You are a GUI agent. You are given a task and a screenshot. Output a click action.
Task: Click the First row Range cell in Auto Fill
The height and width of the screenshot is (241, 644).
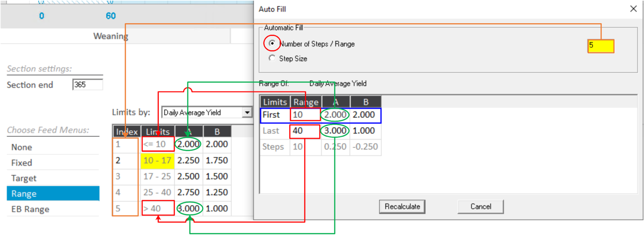pos(305,115)
